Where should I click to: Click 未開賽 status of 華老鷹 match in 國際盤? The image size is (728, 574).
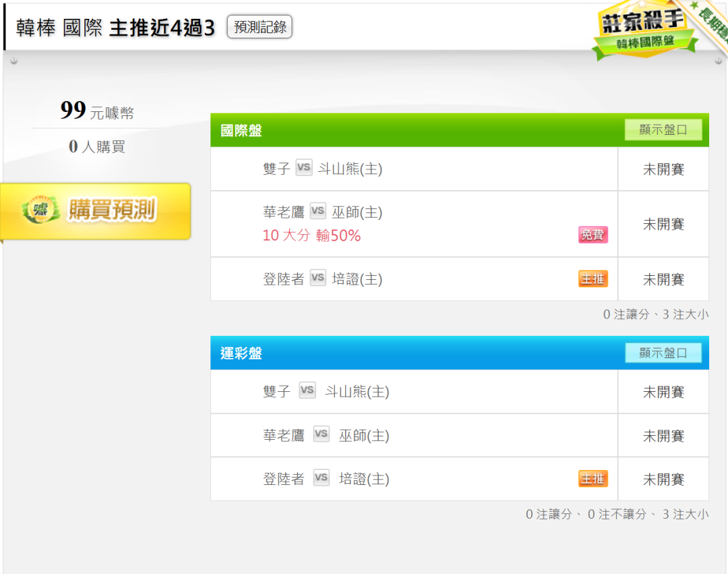click(x=663, y=225)
